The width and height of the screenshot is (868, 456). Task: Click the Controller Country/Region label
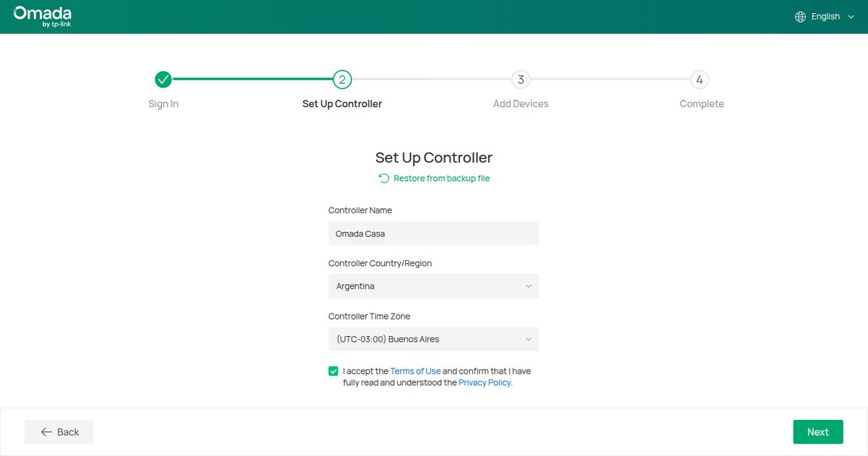[380, 264]
